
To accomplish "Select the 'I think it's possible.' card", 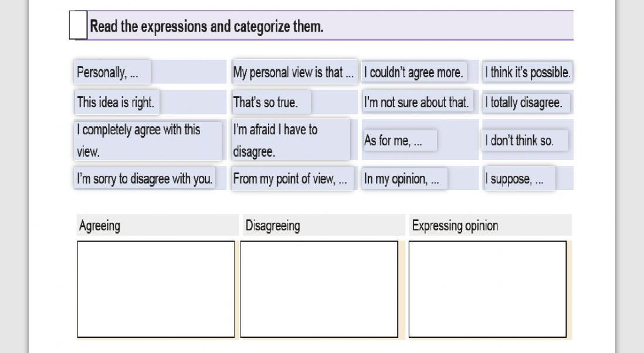I will click(x=527, y=72).
